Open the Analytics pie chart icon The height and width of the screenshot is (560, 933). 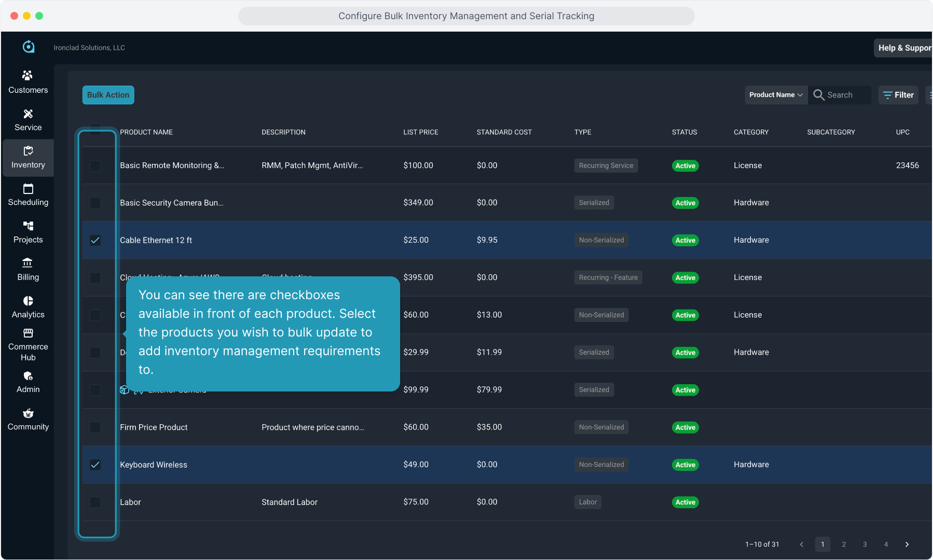pos(28,301)
